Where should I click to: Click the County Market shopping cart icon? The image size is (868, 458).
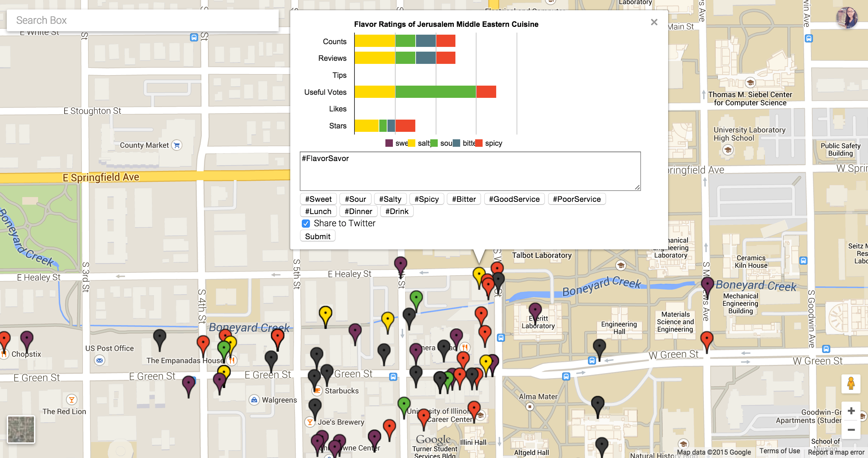(176, 145)
